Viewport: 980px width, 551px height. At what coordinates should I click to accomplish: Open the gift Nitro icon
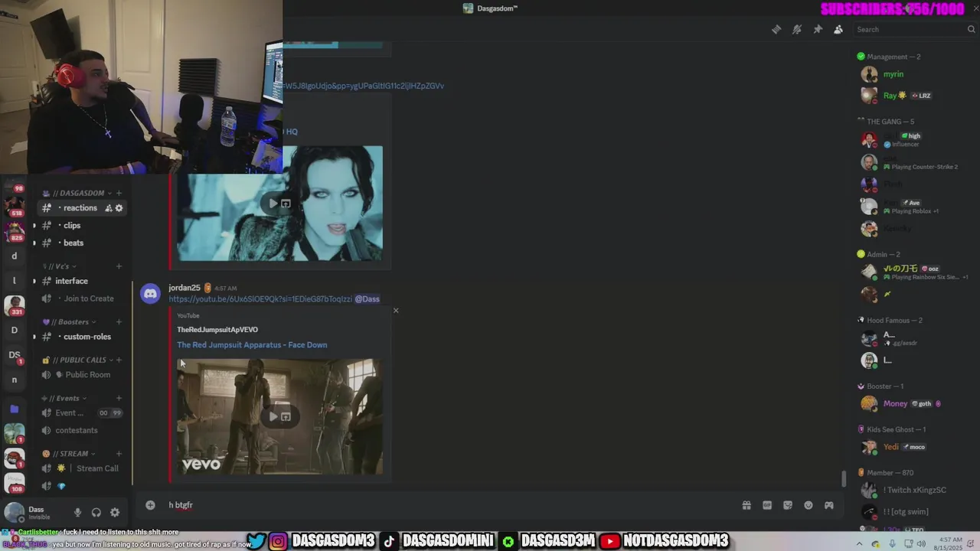746,505
